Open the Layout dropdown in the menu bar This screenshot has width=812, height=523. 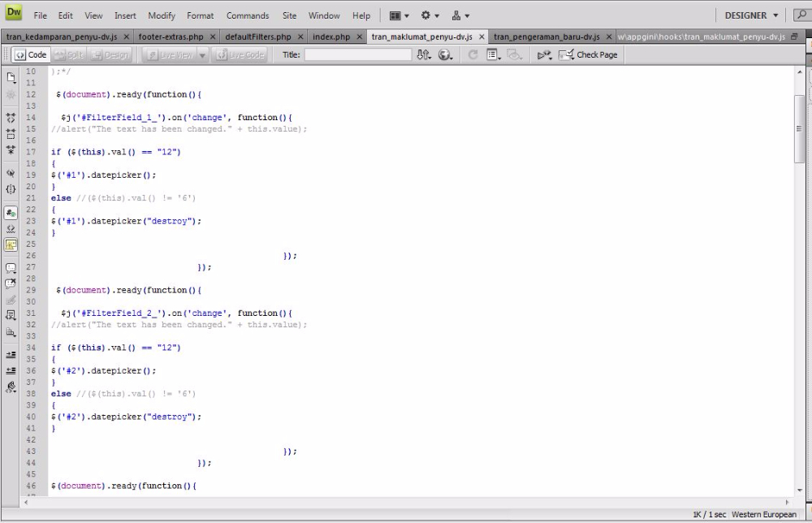(400, 15)
